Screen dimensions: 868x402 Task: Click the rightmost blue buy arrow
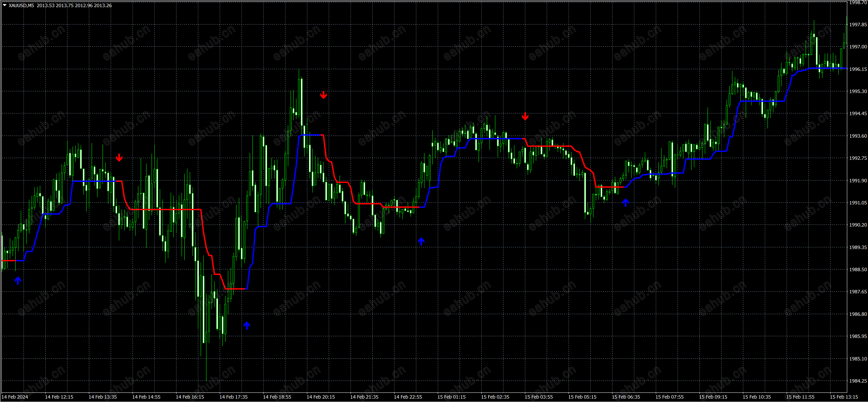(x=625, y=202)
